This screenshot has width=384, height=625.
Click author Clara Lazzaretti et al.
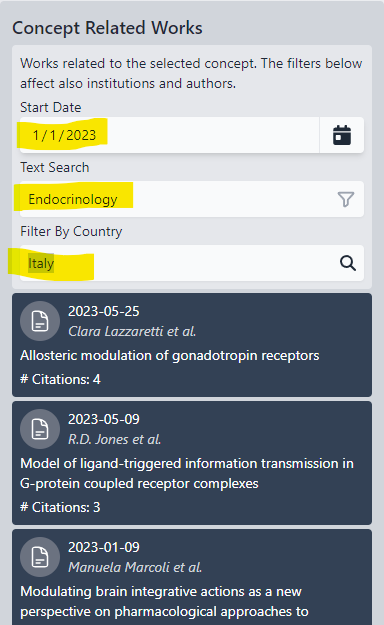click(132, 331)
